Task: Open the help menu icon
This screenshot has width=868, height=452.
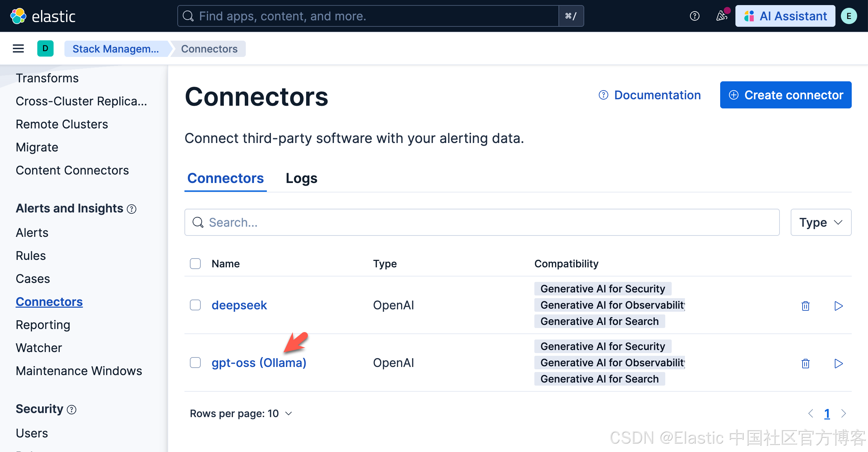Action: click(x=694, y=16)
